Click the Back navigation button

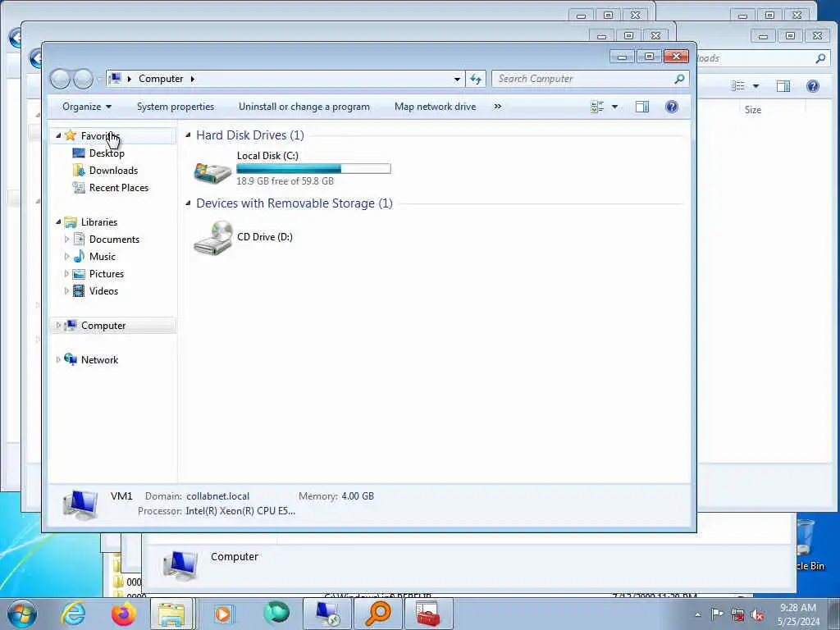pyautogui.click(x=60, y=79)
